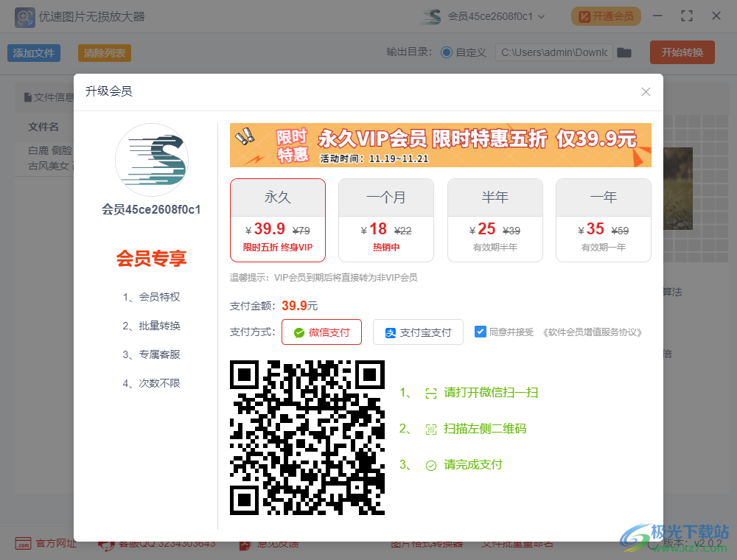Select the 永久 lifetime VIP plan card

click(x=278, y=220)
